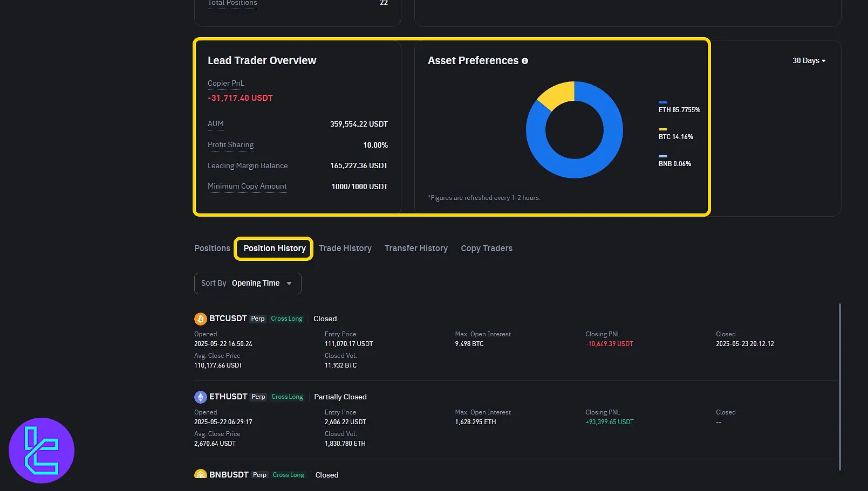Click the figures refreshed every 1-2 hours note
The height and width of the screenshot is (491, 868).
tap(484, 198)
